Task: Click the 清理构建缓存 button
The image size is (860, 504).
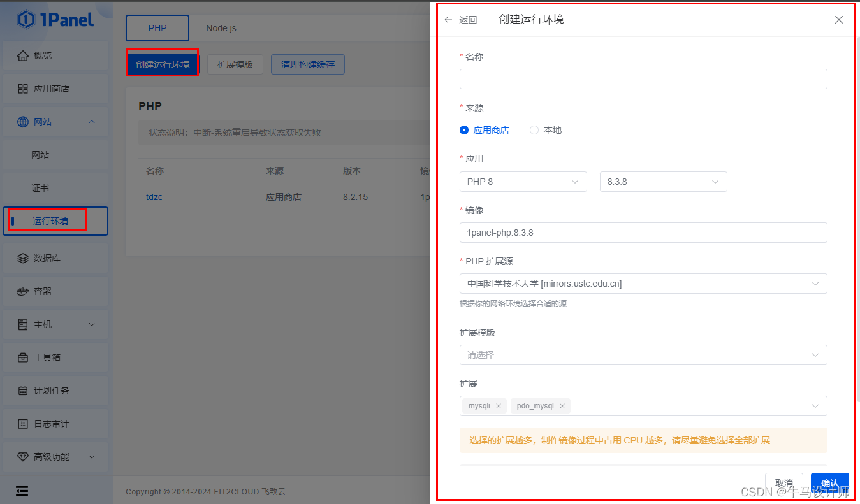Action: coord(308,64)
